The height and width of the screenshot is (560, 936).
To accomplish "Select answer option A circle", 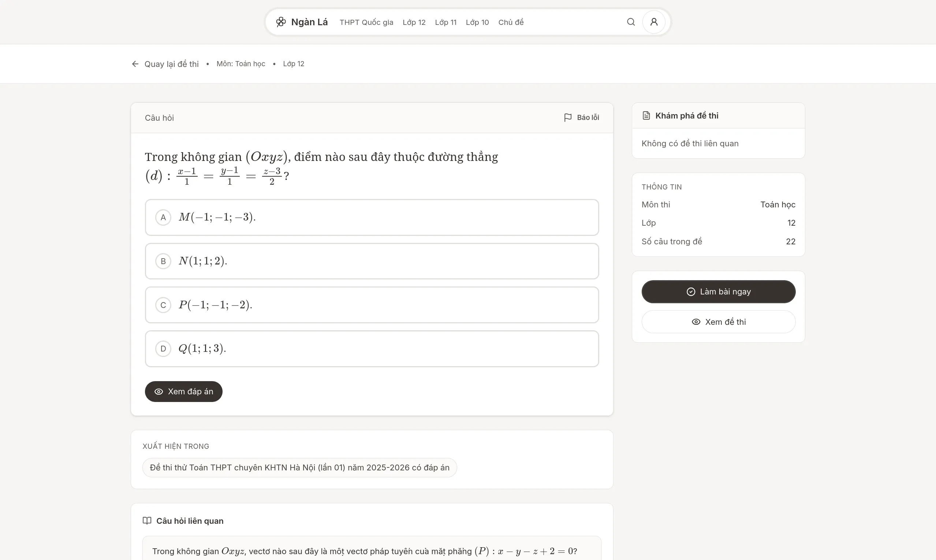I will click(x=163, y=217).
